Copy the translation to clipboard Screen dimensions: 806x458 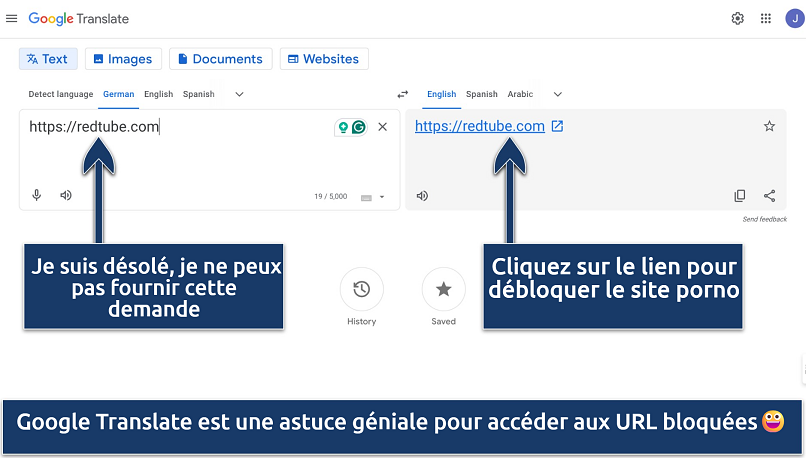[x=740, y=196]
